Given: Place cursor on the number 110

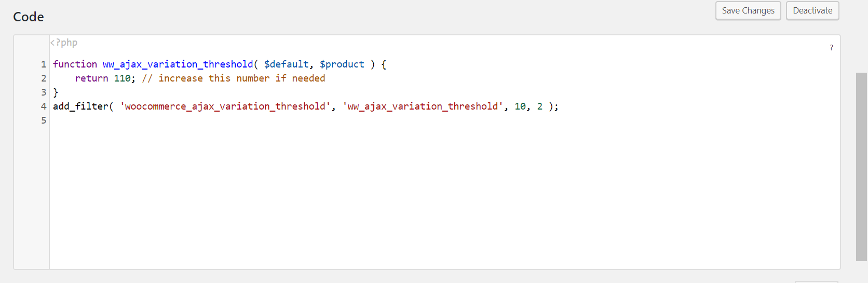Looking at the screenshot, I should 123,78.
